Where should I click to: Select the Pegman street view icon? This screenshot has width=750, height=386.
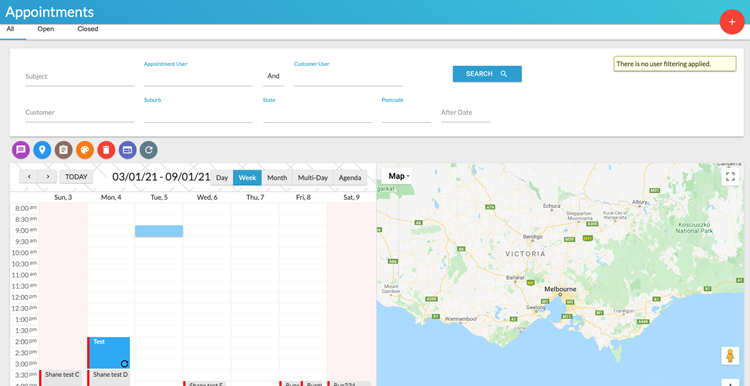tap(730, 356)
